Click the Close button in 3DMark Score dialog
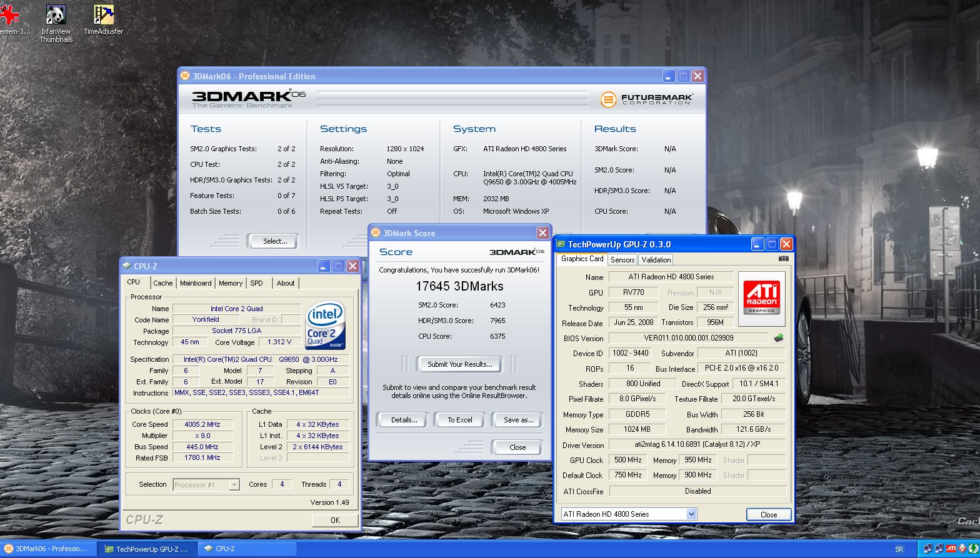980x558 pixels. [517, 447]
